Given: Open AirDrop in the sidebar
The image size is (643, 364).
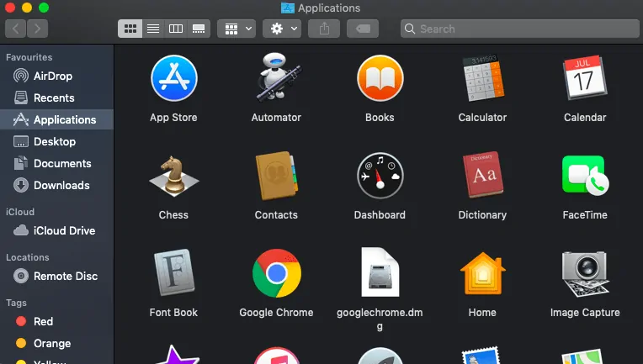Looking at the screenshot, I should click(x=56, y=76).
